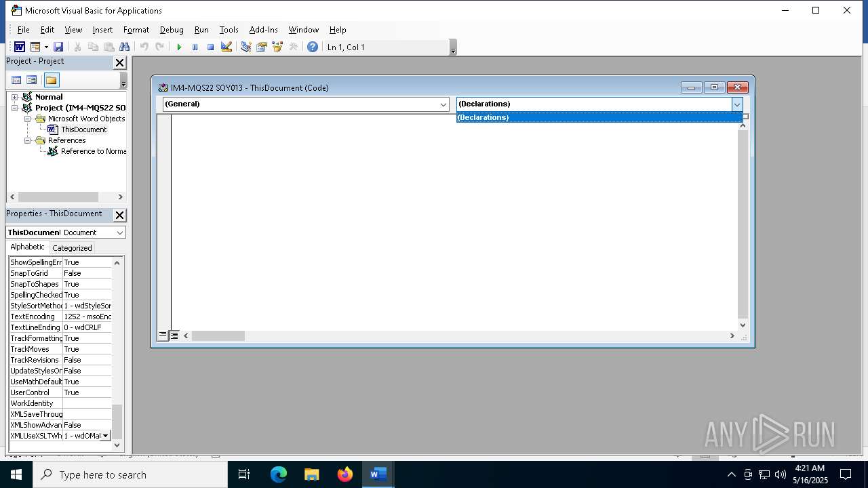Click View Code icon in Project panel
Screen dimensions: 868x488
click(16, 80)
